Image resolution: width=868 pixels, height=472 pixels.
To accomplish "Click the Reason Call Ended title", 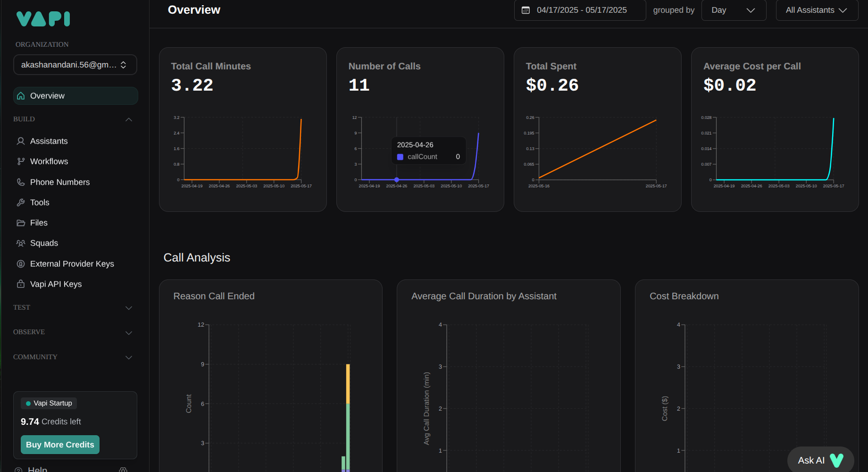I will click(x=214, y=296).
